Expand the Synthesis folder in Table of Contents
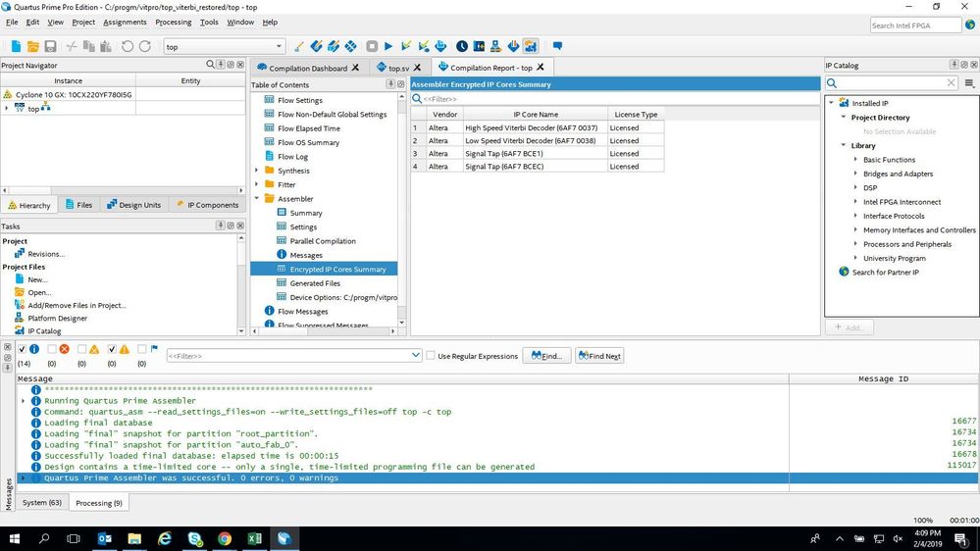 257,171
